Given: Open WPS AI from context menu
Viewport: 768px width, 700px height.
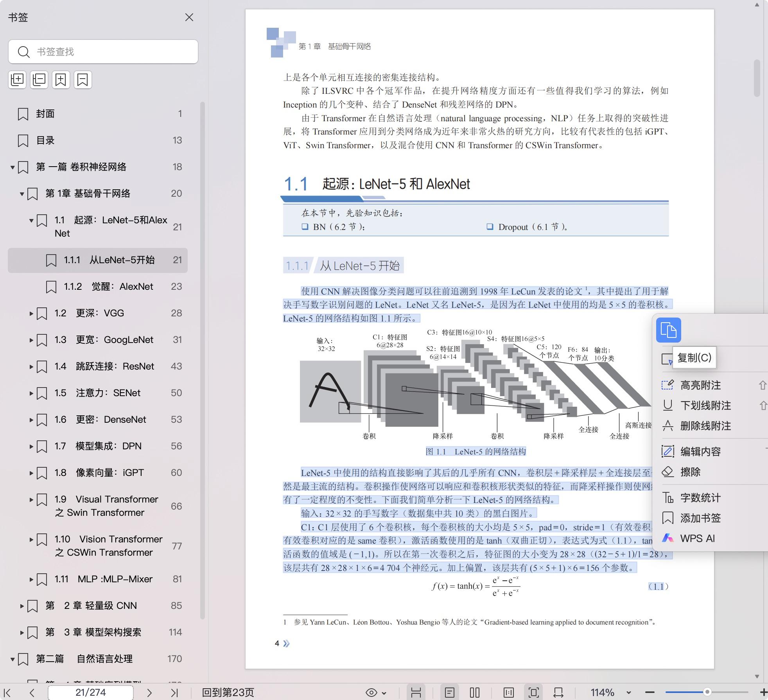Looking at the screenshot, I should (x=697, y=538).
